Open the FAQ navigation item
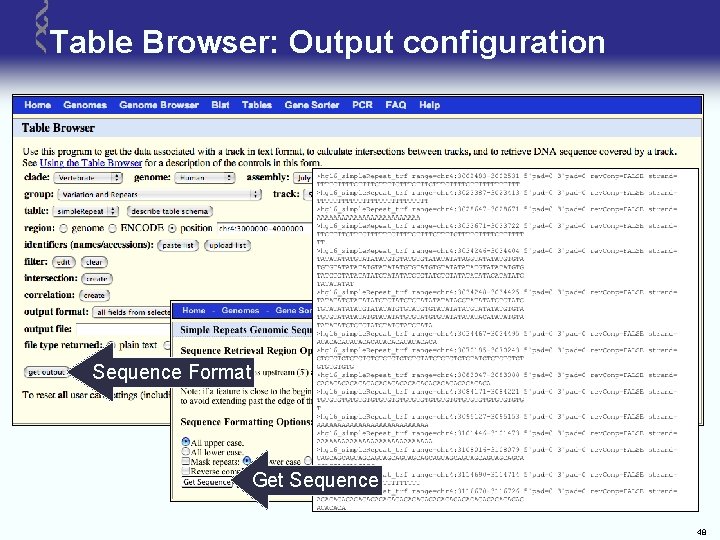 click(x=396, y=105)
